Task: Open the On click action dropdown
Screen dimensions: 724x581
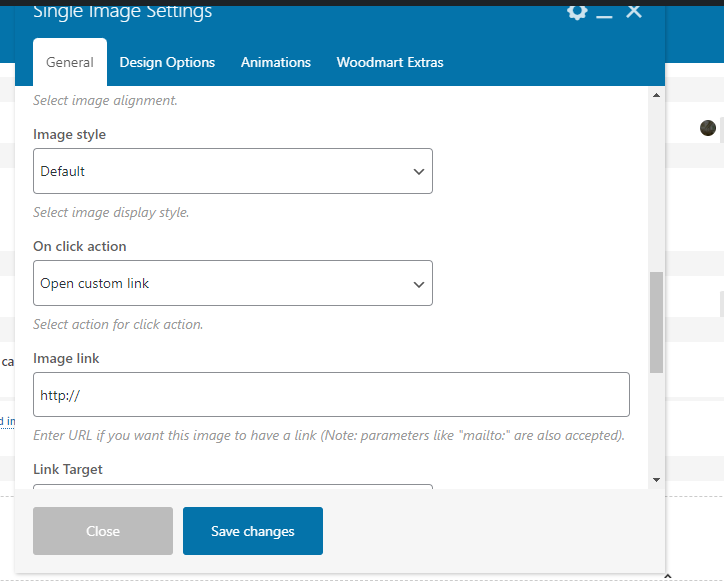Action: [x=233, y=283]
